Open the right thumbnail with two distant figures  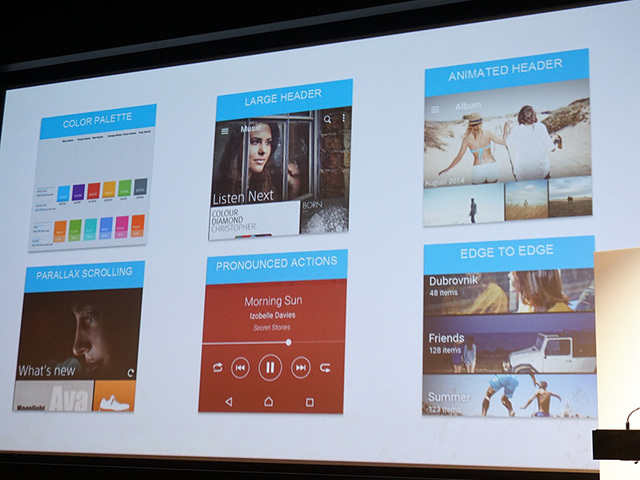tap(570, 197)
